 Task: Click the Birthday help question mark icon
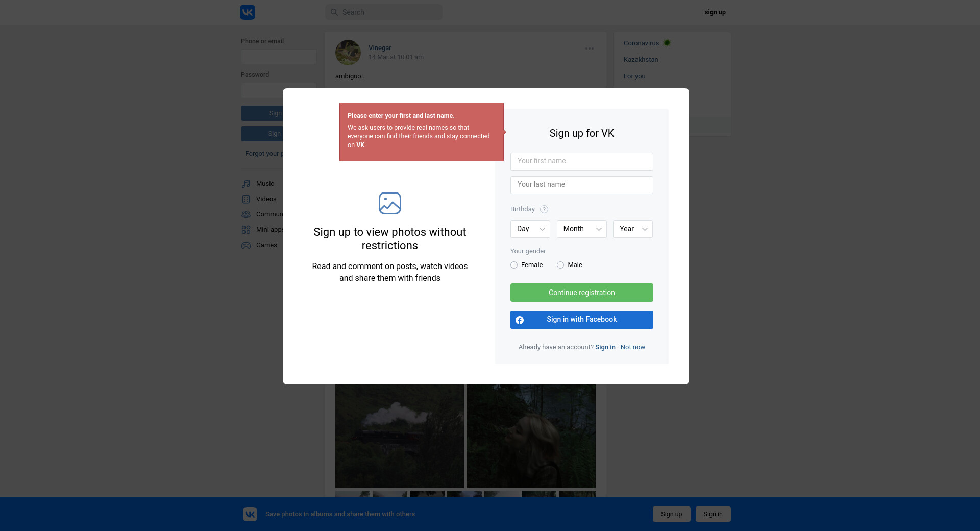544,209
